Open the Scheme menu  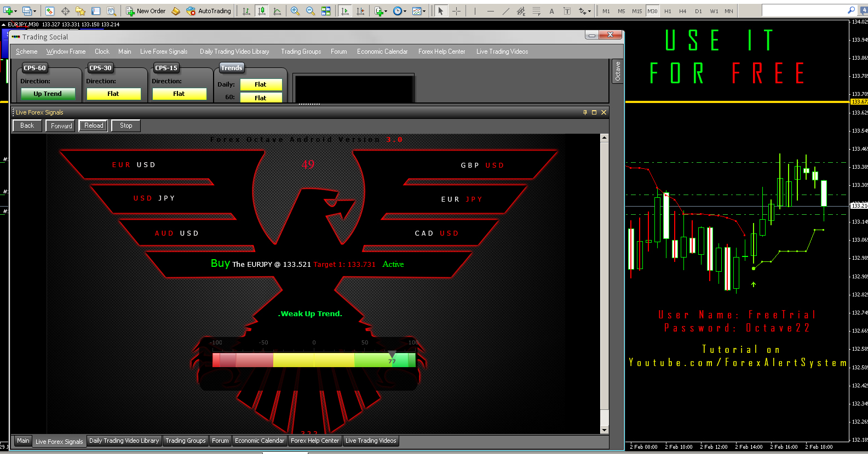pos(26,52)
